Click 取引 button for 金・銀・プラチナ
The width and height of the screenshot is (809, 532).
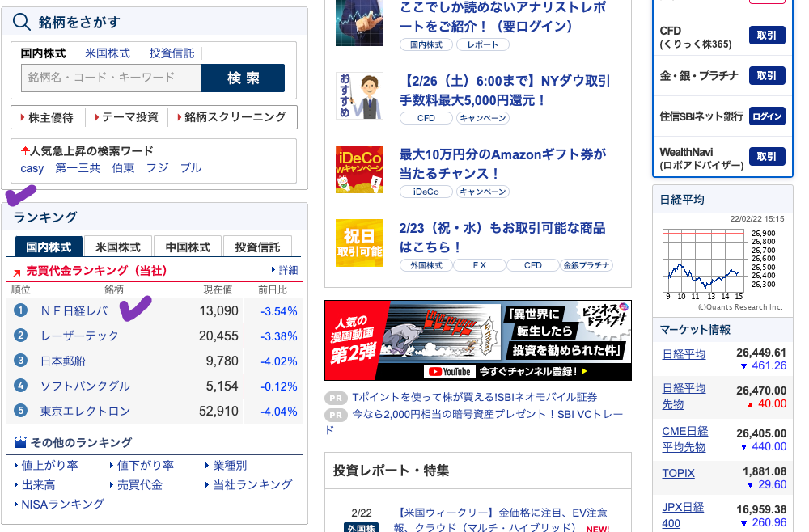click(x=767, y=76)
